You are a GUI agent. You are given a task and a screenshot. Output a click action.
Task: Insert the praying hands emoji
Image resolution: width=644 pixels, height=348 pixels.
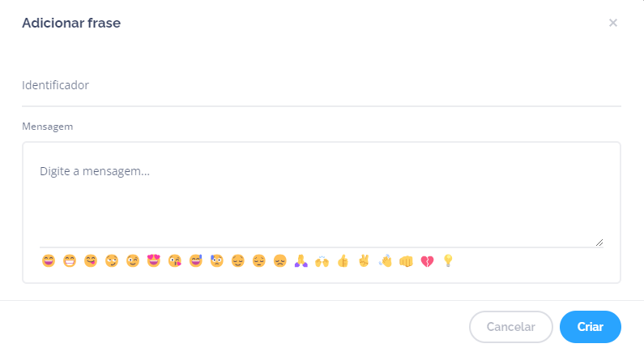coord(301,261)
